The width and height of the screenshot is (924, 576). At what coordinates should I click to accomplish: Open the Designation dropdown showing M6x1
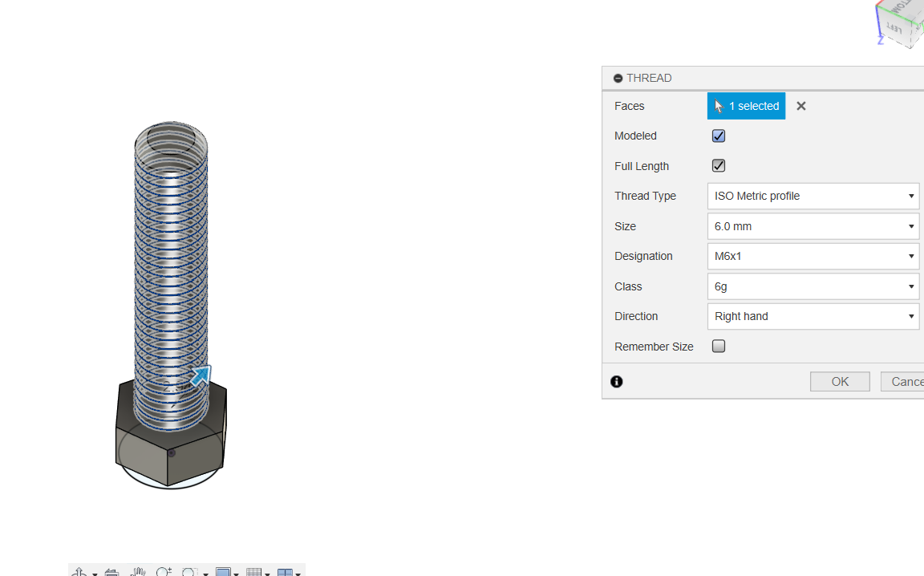click(813, 256)
